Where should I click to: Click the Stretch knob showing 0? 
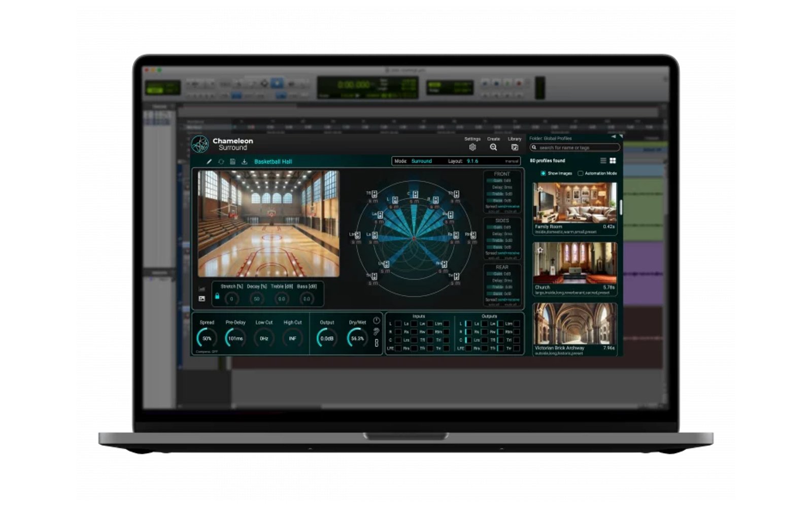coord(231,299)
